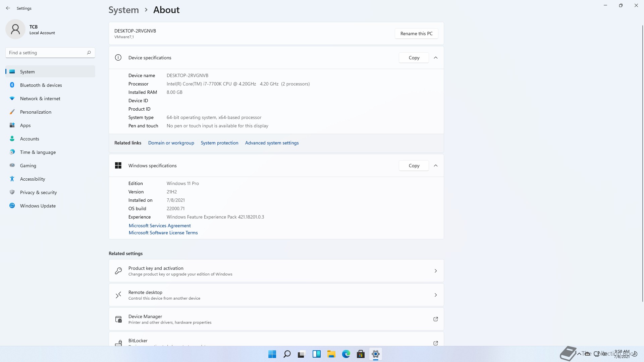Open File Explorer from taskbar
This screenshot has height=362, width=644.
(x=331, y=354)
